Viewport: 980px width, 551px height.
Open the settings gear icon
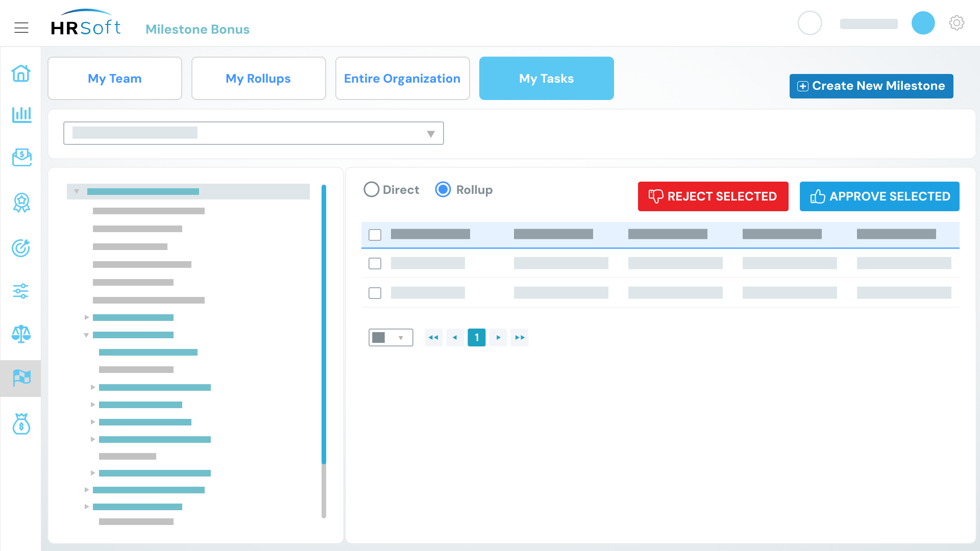(957, 23)
